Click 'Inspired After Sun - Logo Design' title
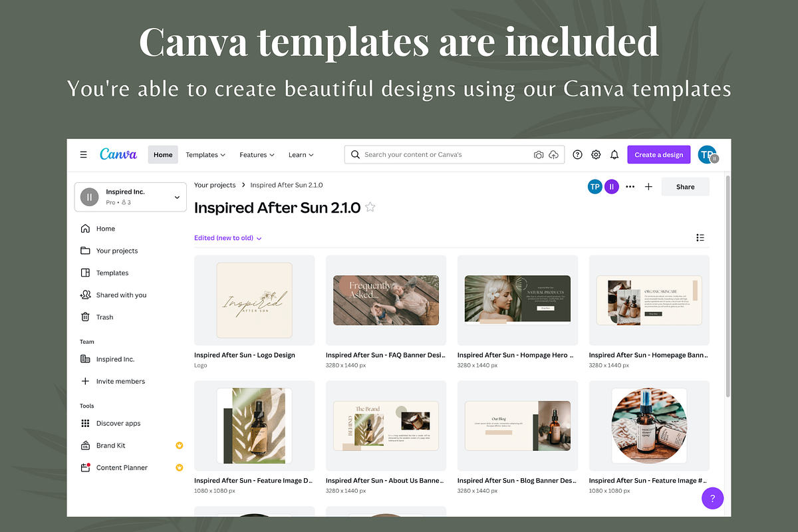The image size is (798, 532). 245,355
